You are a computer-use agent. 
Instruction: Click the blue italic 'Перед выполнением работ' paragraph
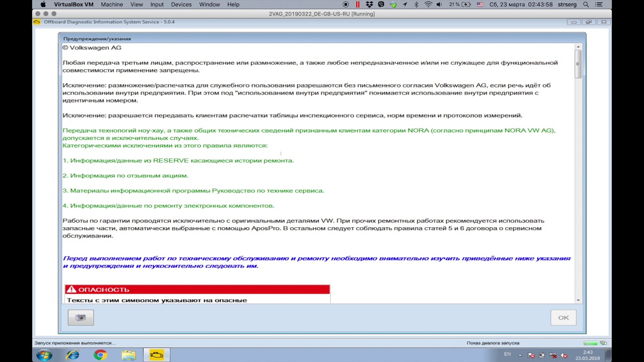(x=316, y=262)
